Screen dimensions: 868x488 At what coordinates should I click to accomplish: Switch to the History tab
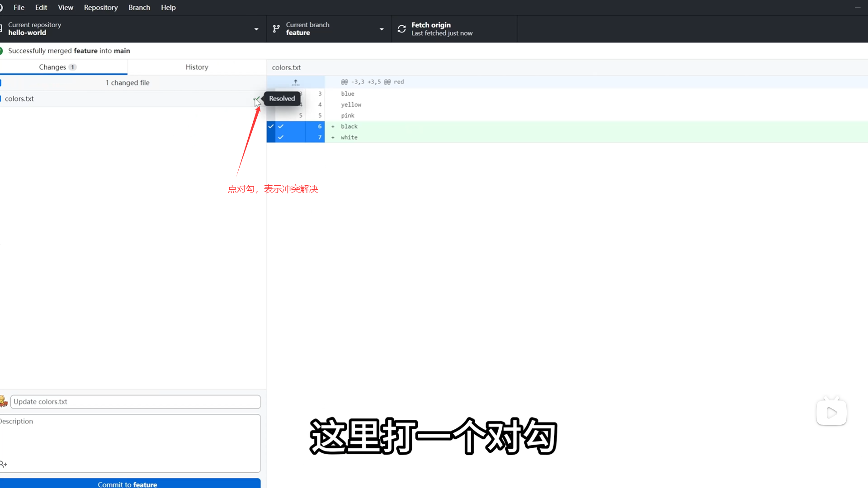(197, 67)
